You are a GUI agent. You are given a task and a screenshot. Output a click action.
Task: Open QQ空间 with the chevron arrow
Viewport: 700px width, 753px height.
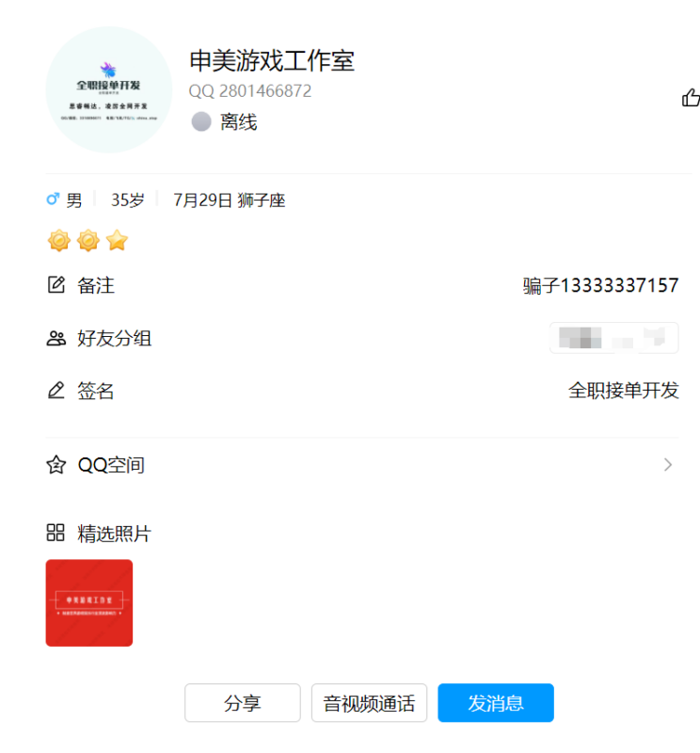coord(668,464)
